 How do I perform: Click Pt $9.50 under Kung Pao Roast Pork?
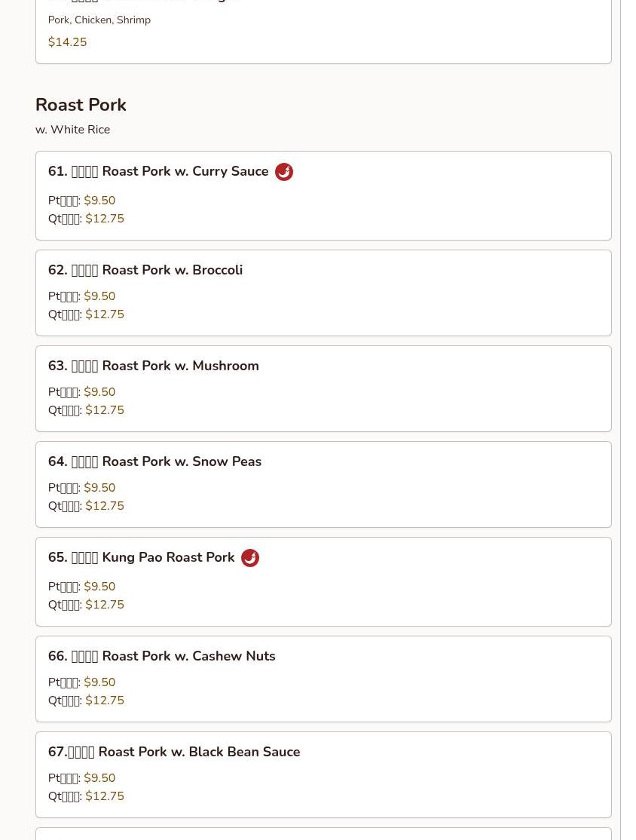pos(99,587)
